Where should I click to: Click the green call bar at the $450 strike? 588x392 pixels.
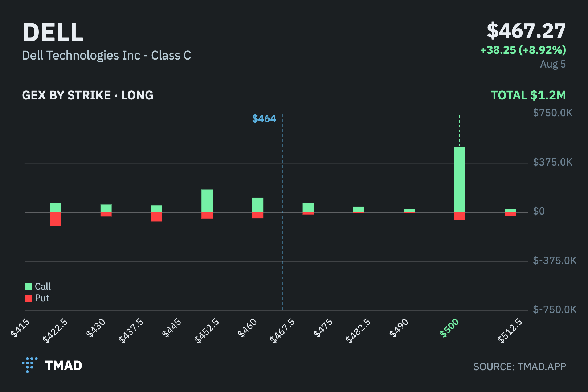pyautogui.click(x=207, y=201)
